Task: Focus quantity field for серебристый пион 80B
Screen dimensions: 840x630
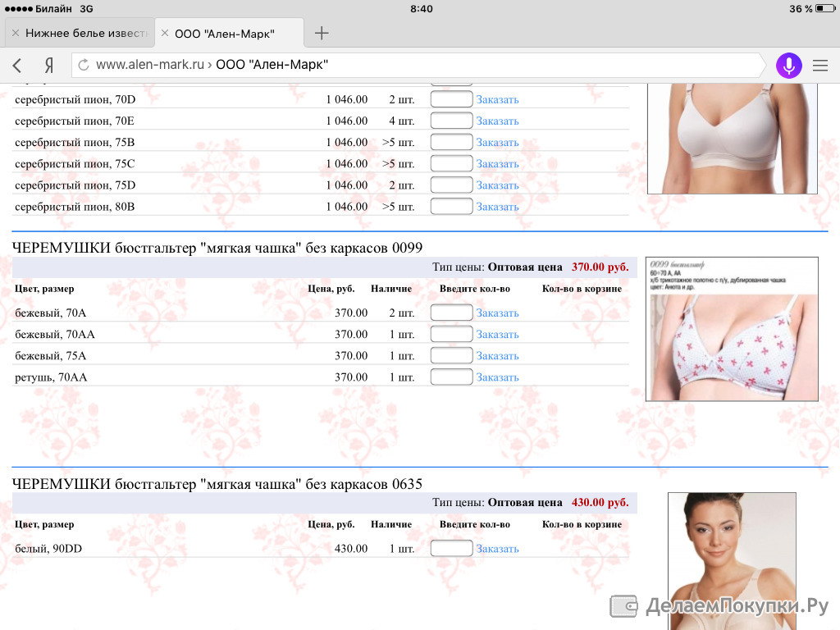Action: [x=452, y=206]
